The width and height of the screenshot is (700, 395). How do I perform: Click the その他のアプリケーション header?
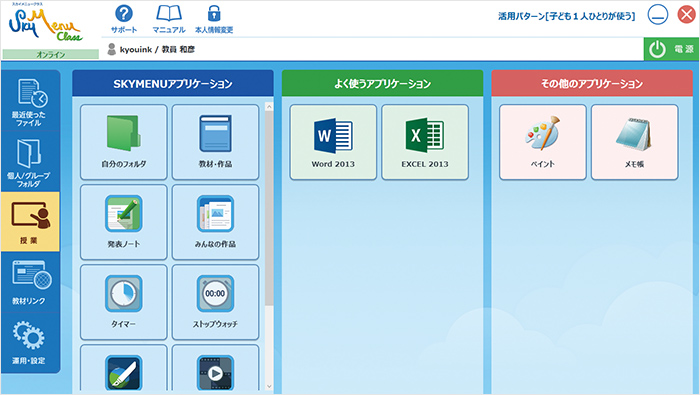592,83
